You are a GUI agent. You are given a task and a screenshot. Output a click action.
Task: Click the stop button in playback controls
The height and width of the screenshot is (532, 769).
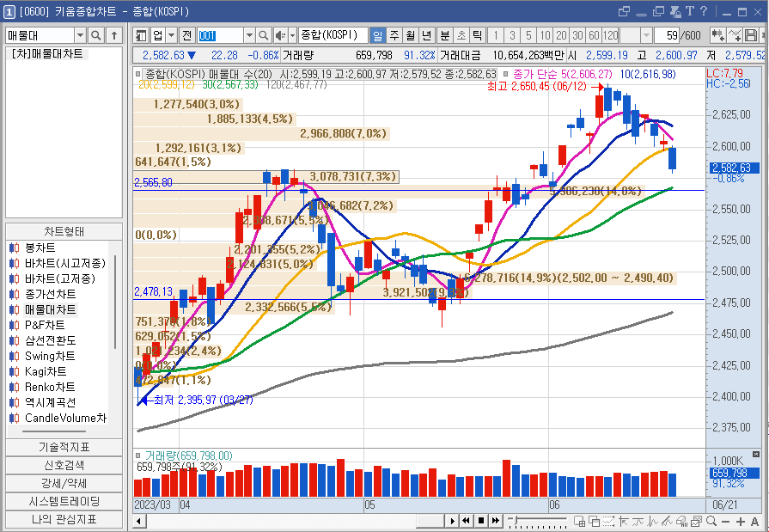pyautogui.click(x=481, y=521)
